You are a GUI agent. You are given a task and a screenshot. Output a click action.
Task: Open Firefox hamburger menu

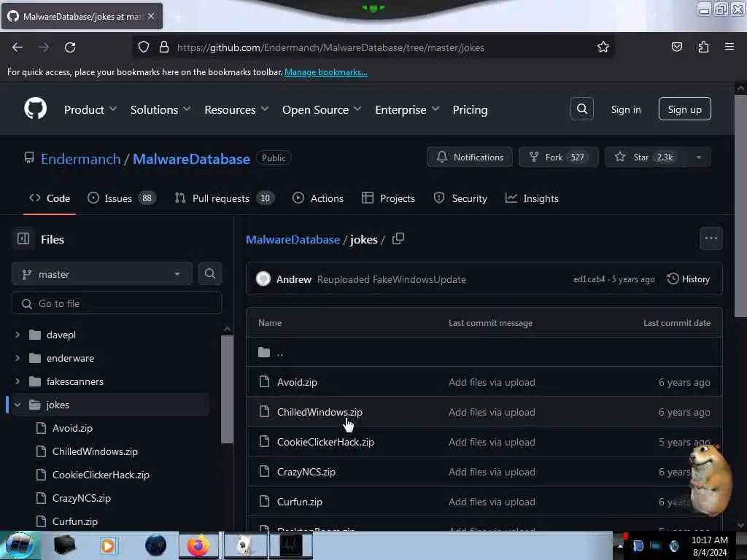[729, 47]
